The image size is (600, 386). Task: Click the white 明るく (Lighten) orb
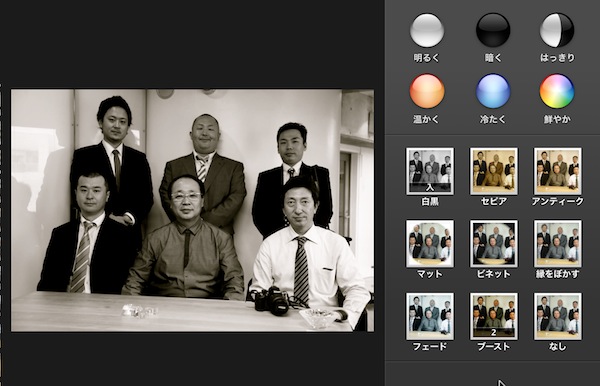point(427,30)
